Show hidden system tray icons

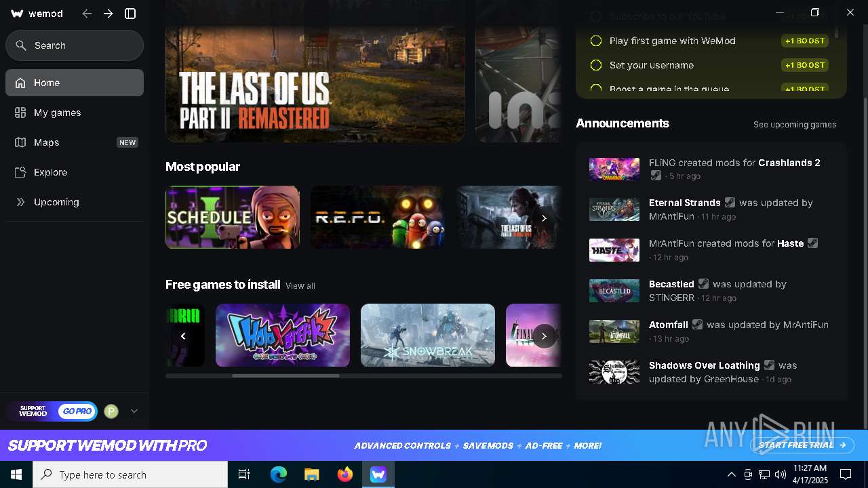click(x=732, y=474)
